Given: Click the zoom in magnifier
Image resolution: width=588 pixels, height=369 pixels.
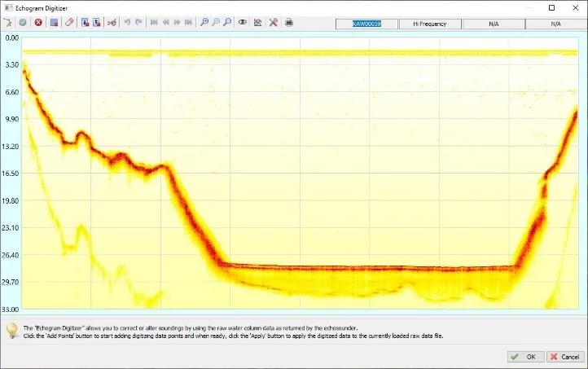Looking at the screenshot, I should [x=204, y=23].
